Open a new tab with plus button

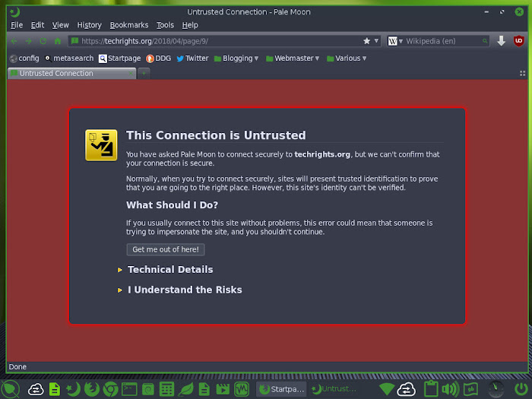tap(144, 73)
